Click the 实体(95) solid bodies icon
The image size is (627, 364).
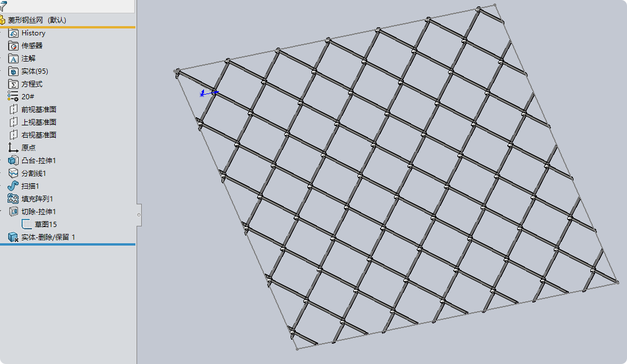[x=13, y=71]
